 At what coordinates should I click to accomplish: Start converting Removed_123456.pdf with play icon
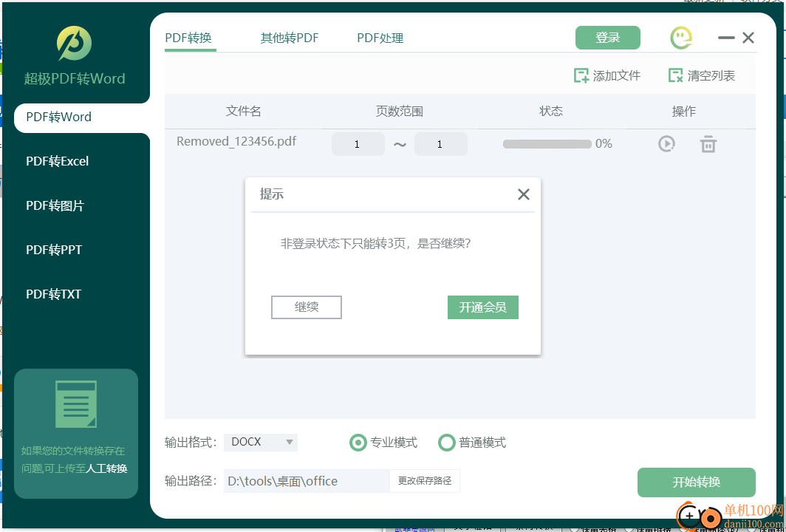point(666,144)
